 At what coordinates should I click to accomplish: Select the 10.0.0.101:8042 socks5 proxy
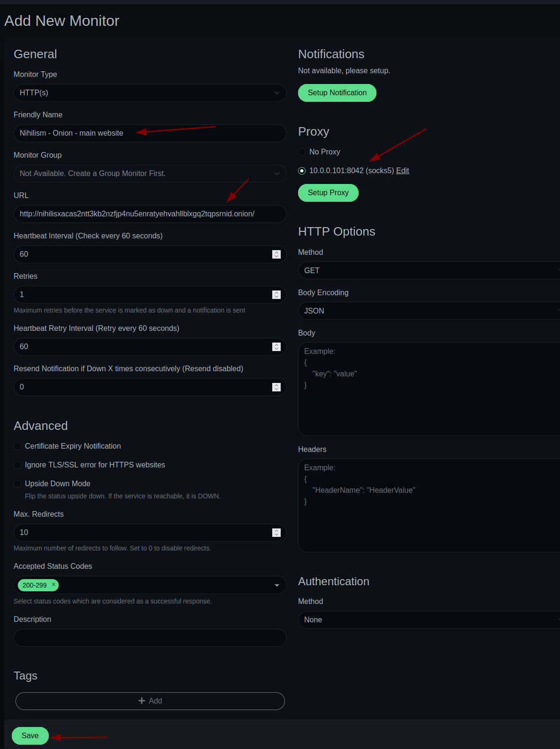click(302, 171)
